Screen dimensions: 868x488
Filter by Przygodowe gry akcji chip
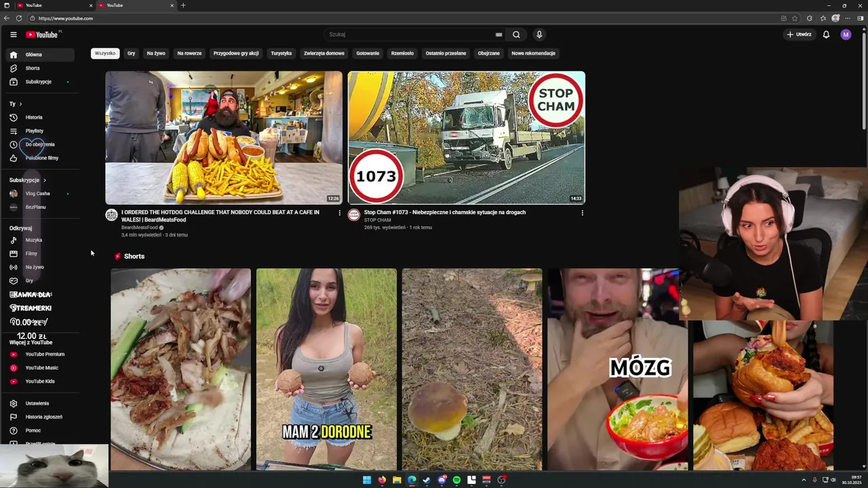(x=236, y=54)
